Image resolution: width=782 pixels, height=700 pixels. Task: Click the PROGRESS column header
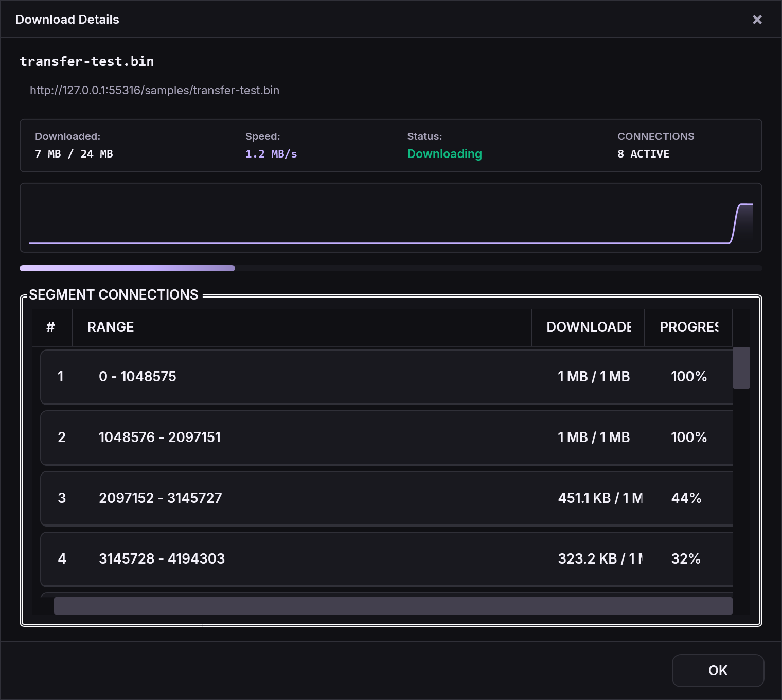tap(688, 327)
